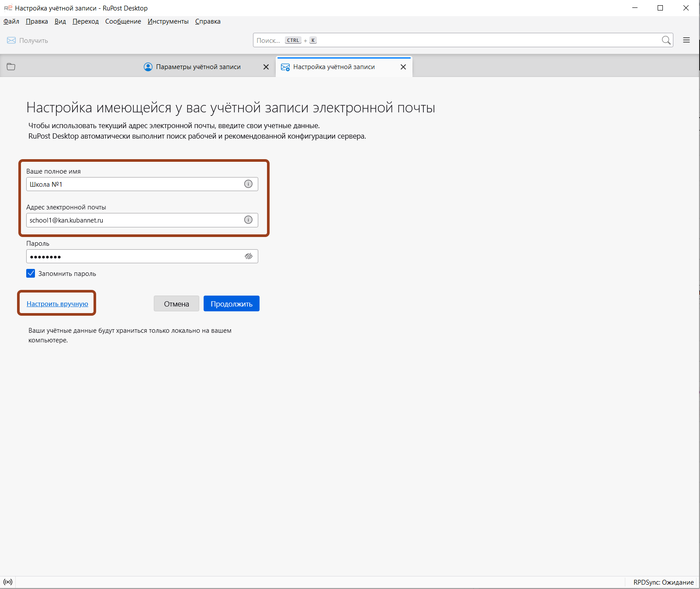Click the Отмена button
The image size is (700, 589).
point(177,303)
